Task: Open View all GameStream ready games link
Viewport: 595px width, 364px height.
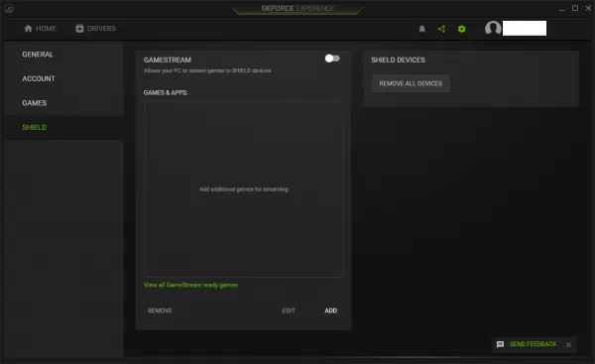Action: pyautogui.click(x=190, y=285)
